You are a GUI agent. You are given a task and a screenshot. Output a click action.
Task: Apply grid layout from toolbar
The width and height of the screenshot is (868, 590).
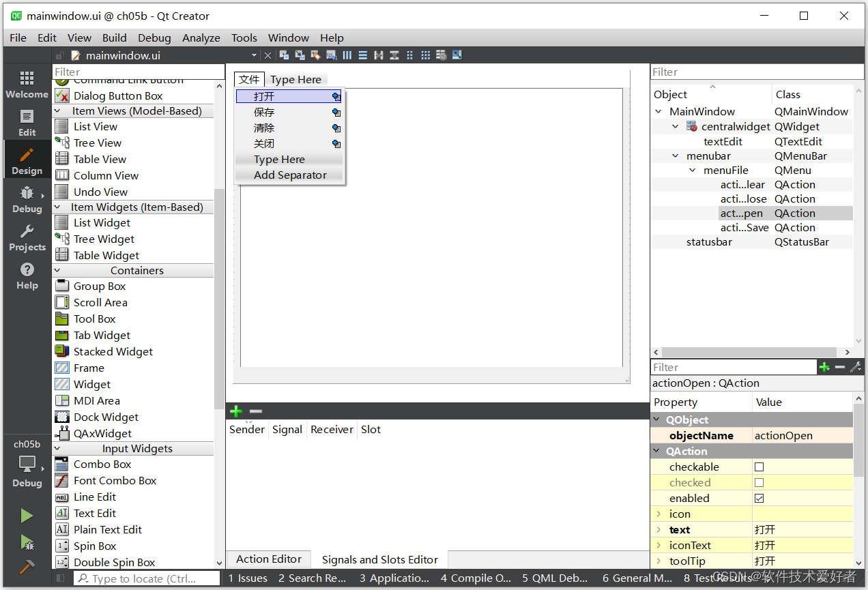(x=425, y=55)
